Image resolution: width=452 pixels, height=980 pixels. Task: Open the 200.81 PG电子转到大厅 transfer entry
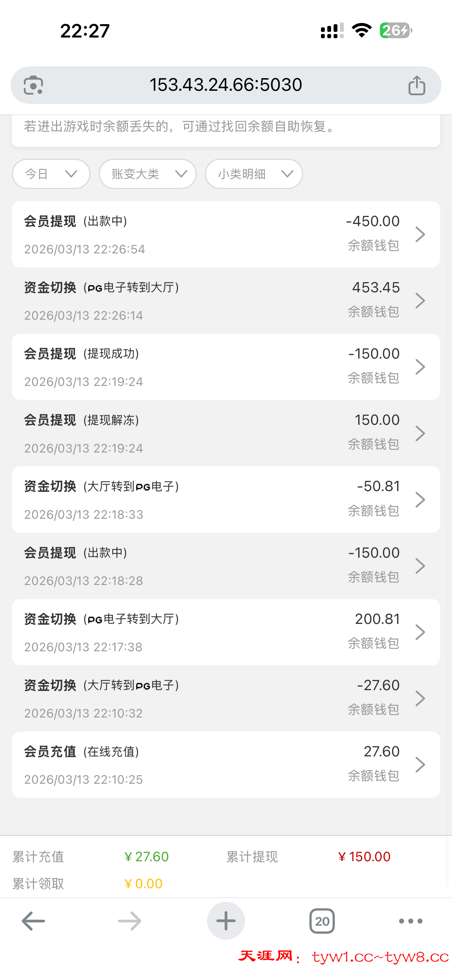[x=226, y=632]
